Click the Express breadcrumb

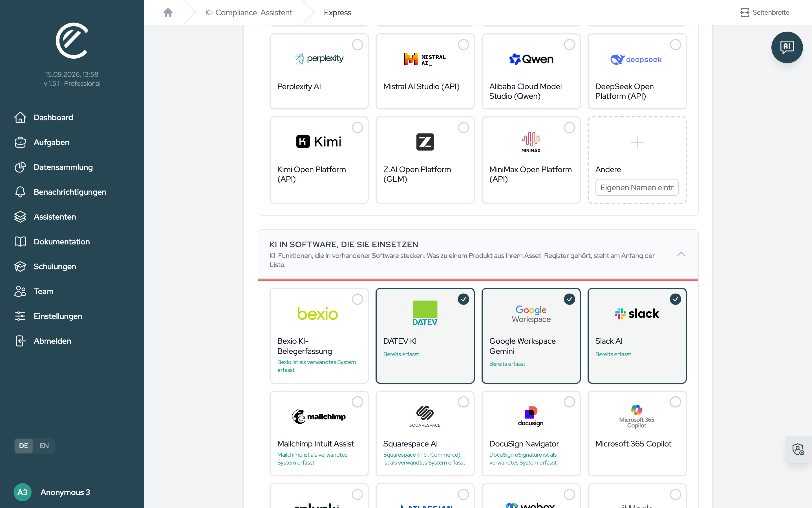click(337, 12)
